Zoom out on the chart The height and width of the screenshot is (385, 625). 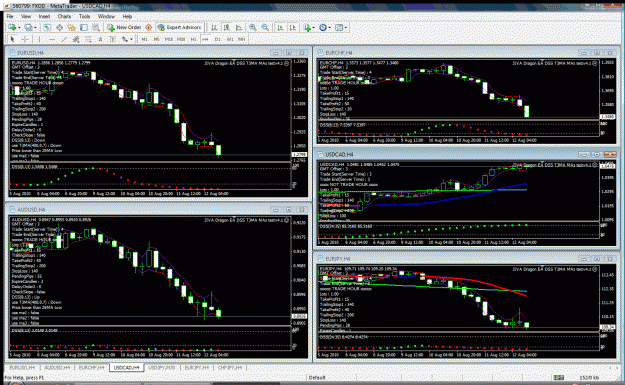[265, 28]
